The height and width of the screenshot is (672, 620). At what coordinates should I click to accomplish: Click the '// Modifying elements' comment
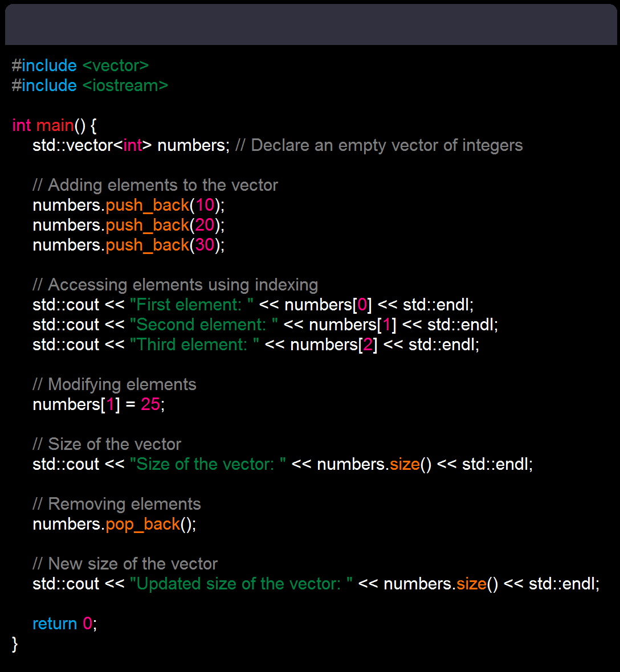click(115, 384)
